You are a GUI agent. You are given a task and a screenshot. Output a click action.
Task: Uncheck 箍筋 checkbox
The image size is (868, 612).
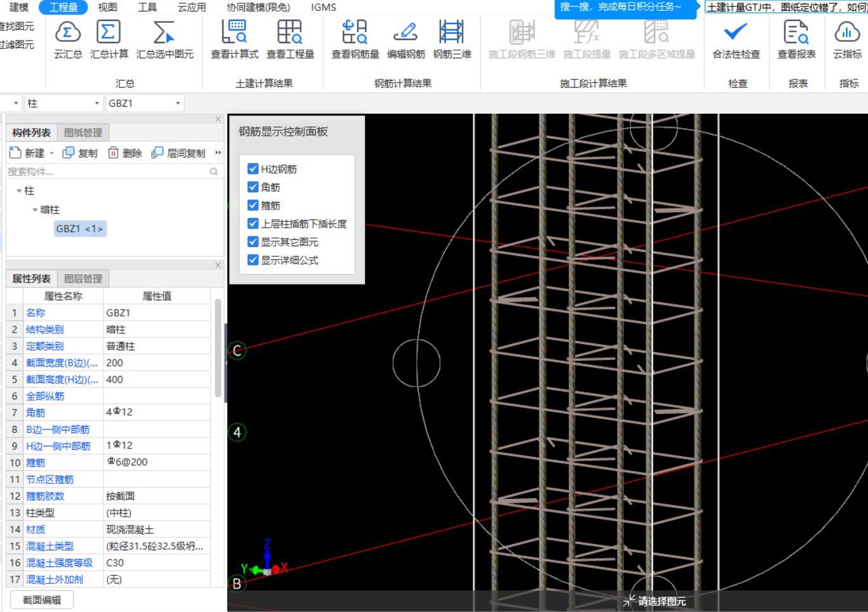[x=253, y=205]
